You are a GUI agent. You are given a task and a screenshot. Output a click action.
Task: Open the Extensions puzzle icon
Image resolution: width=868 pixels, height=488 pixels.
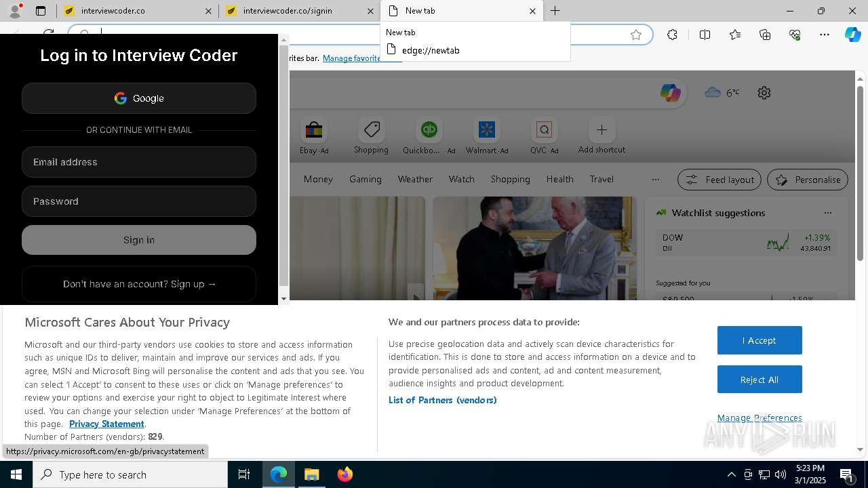pos(672,35)
